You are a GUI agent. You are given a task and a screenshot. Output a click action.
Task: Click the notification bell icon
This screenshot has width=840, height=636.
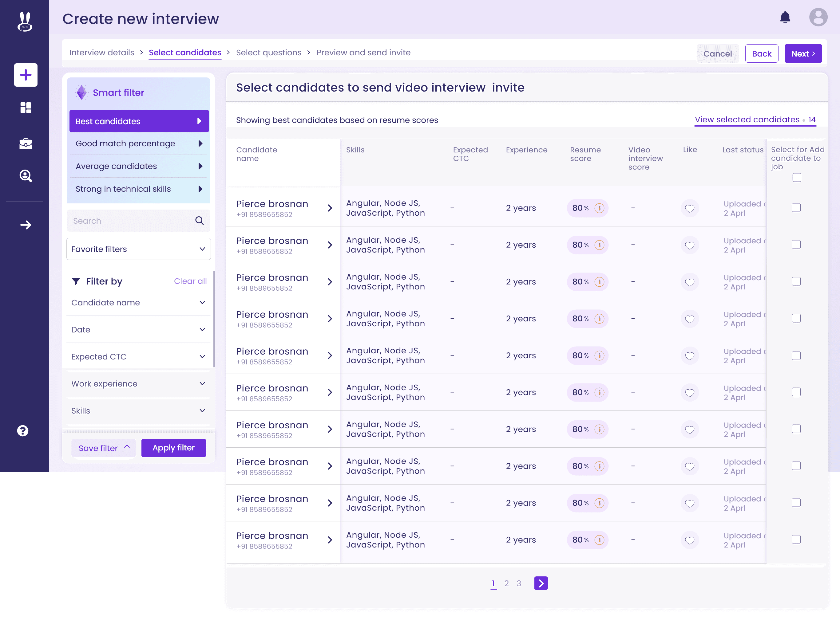click(x=785, y=18)
